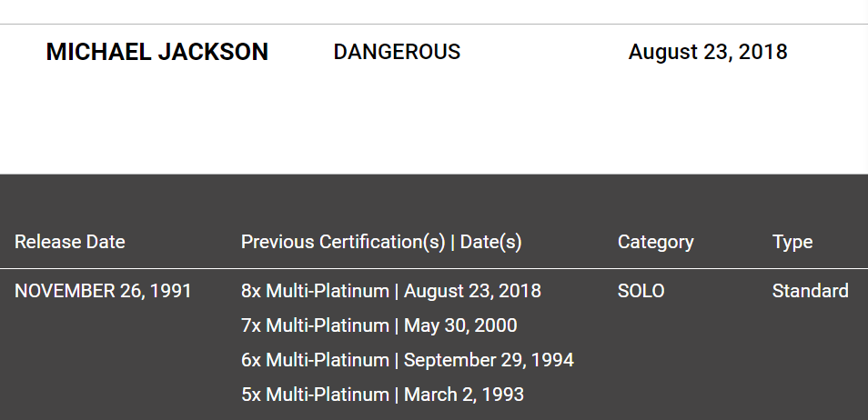Click the Category column header
The image size is (868, 420).
[655, 242]
